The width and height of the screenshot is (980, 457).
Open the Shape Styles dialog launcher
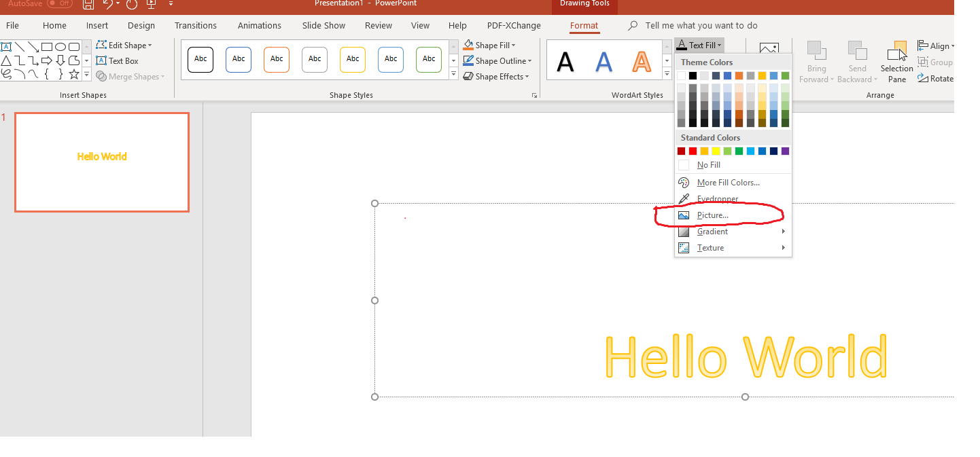535,96
